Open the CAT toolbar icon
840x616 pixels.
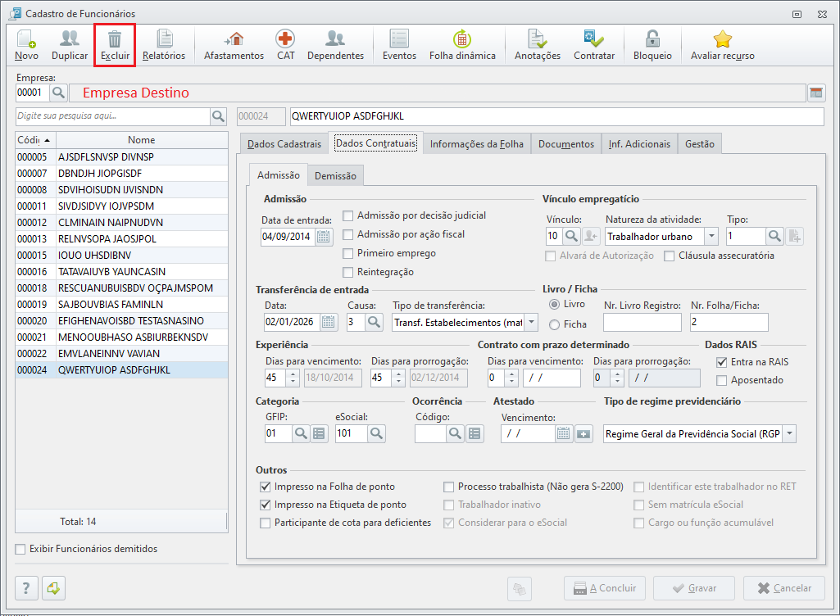coord(285,39)
